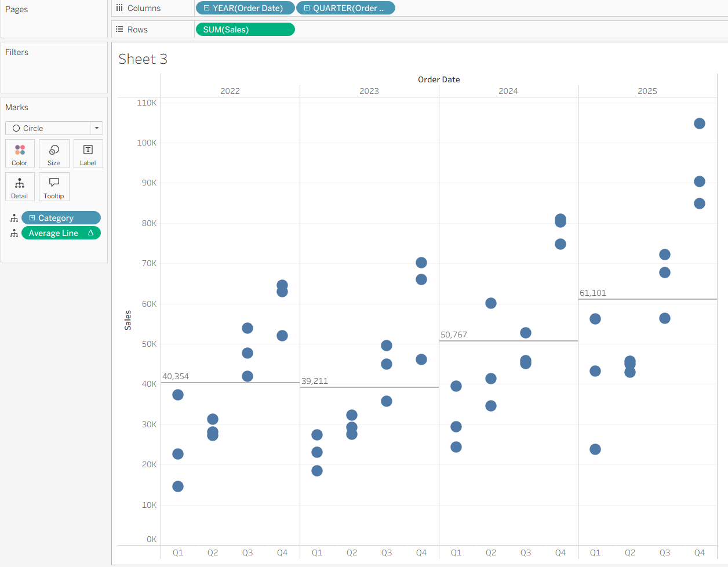Screen dimensions: 728x567
Task: Open the Label marks card
Action: point(88,154)
